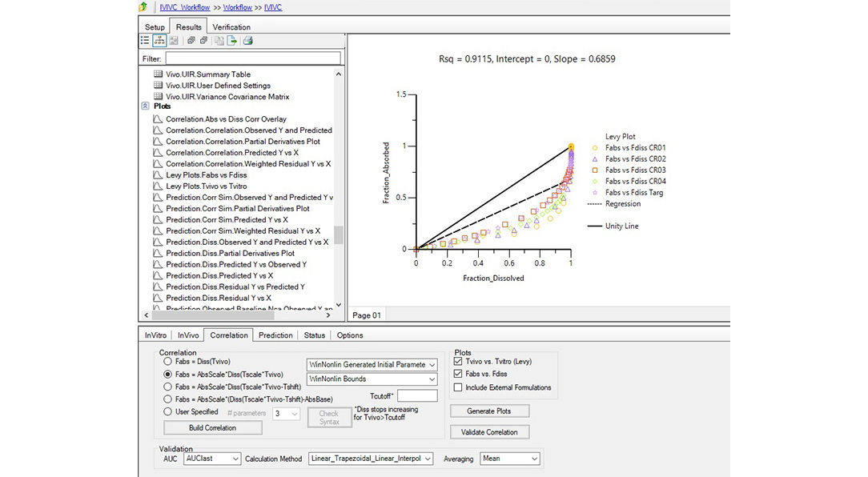Open the Calculation Method dropdown

[370, 459]
